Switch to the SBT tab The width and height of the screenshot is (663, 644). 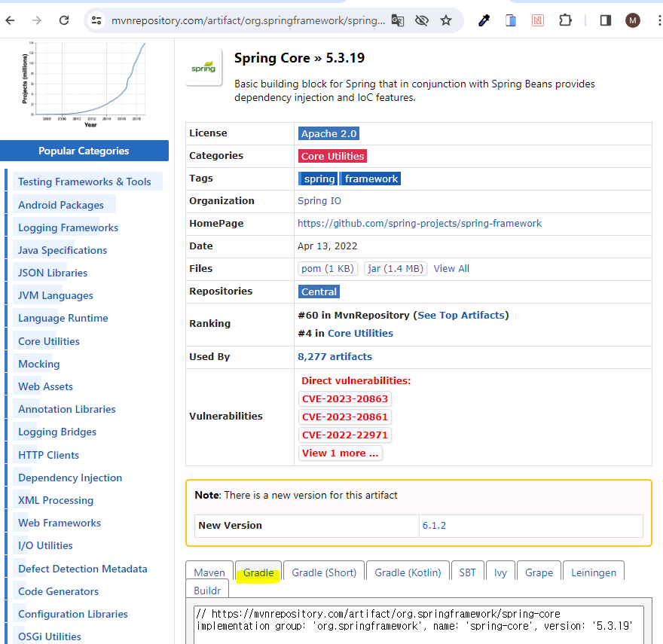[x=467, y=572]
